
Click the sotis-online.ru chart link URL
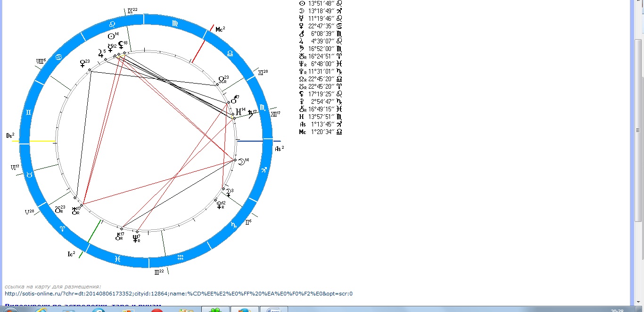tap(179, 294)
